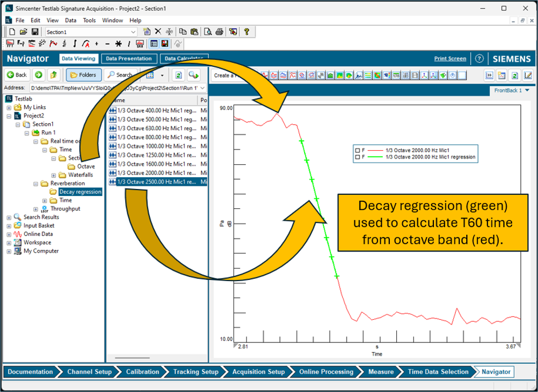
Task: Click the Back button
Action: (17, 75)
